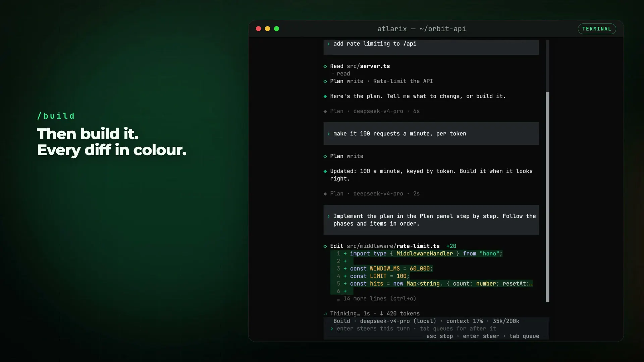Click the yellow minimize window dot
The width and height of the screenshot is (644, 362).
267,29
